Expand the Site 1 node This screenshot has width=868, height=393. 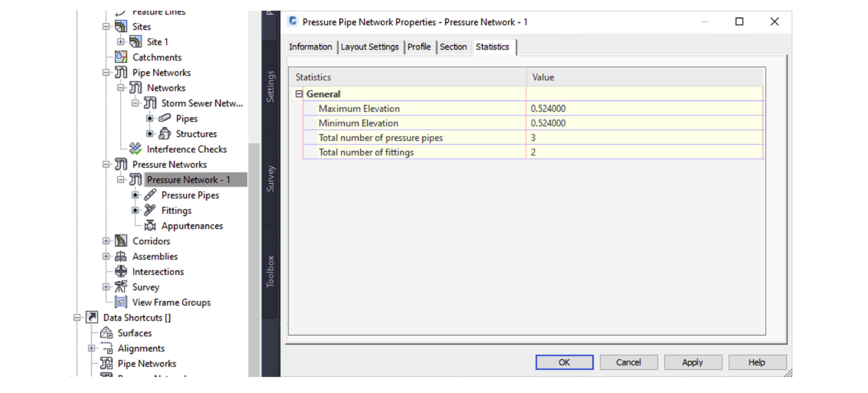120,42
